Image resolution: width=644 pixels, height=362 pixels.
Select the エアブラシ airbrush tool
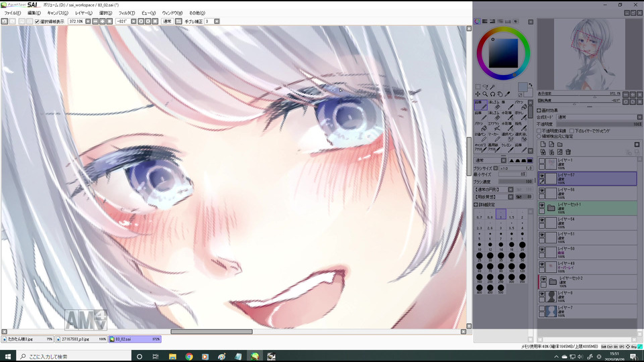494,126
